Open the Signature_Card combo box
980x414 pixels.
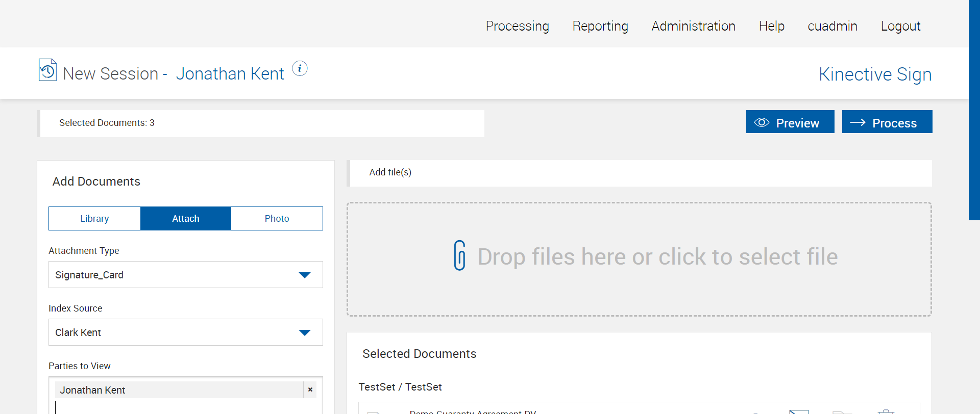(x=174, y=275)
